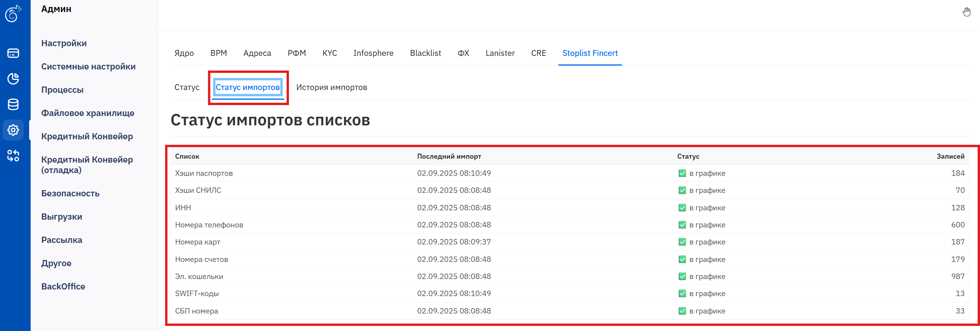
Task: Click green checkmark in SWIFT-коды row
Action: (x=682, y=293)
